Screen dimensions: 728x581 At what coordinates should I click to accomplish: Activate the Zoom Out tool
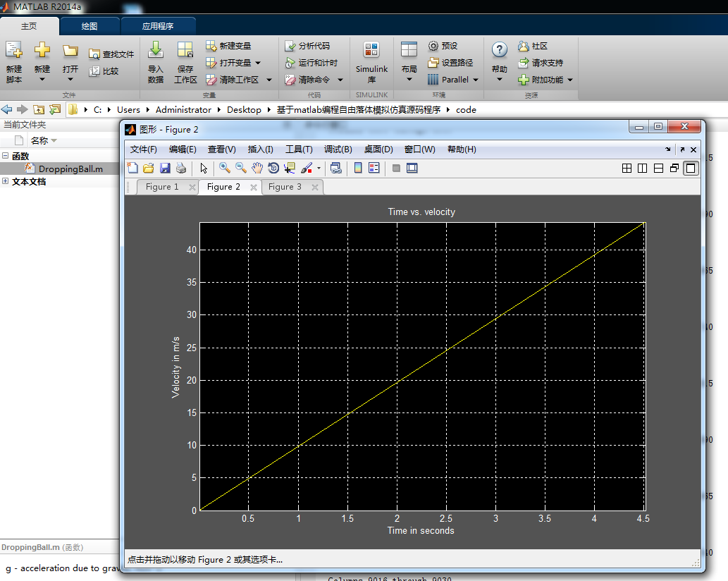241,168
